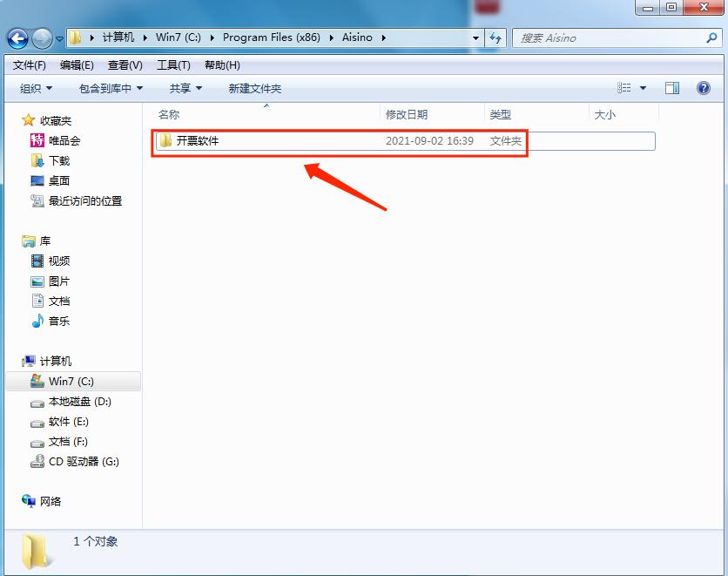Toggle the preview pane
Screen dimensions: 728x576
tap(671, 88)
